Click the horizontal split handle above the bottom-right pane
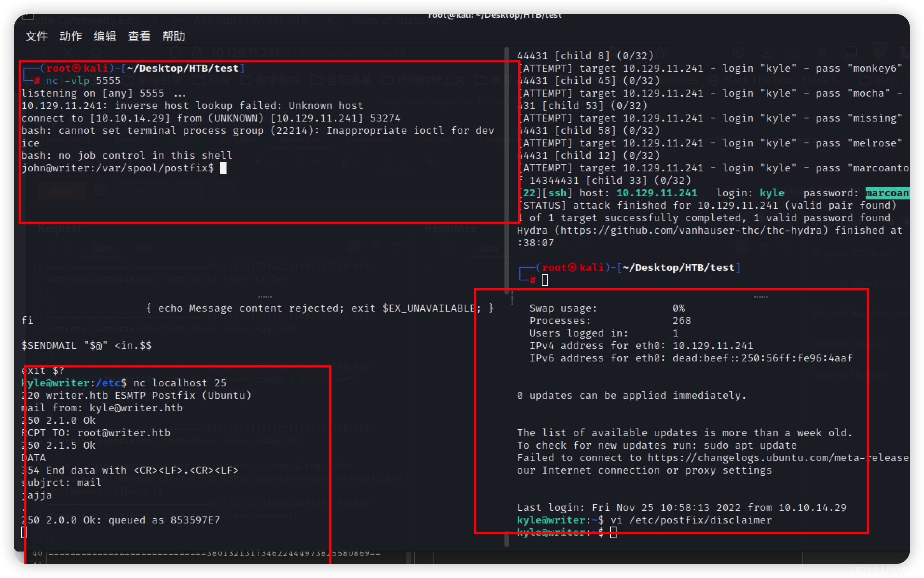This screenshot has height=578, width=924. (761, 297)
